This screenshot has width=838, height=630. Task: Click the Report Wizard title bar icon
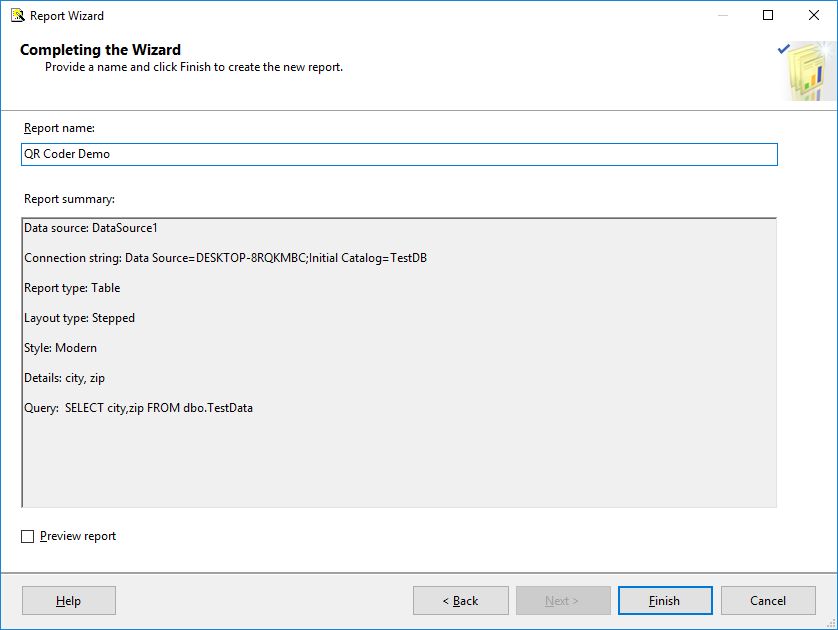tap(18, 15)
